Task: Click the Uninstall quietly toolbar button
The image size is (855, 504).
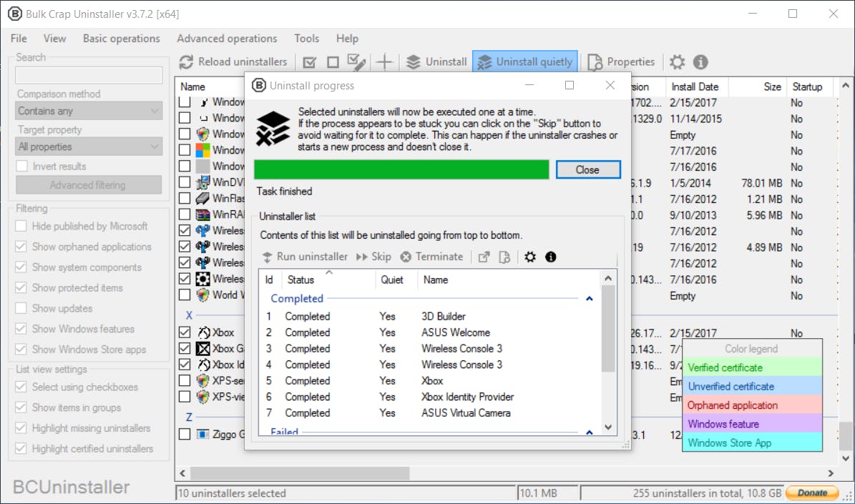Action: point(525,62)
